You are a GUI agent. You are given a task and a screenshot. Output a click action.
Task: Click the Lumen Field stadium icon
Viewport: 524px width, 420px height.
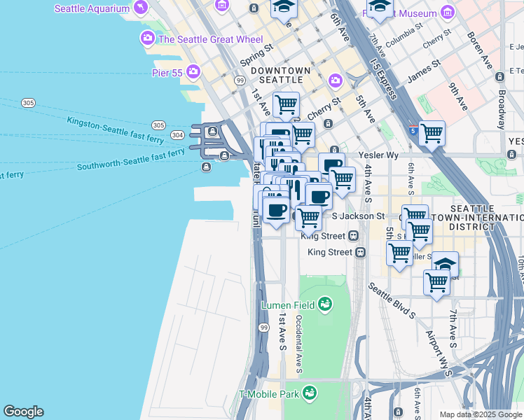(x=324, y=304)
